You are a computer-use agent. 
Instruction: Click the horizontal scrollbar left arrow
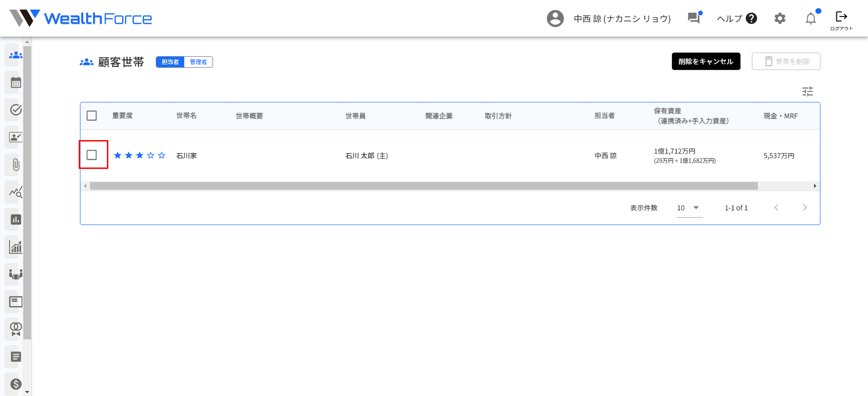click(85, 186)
